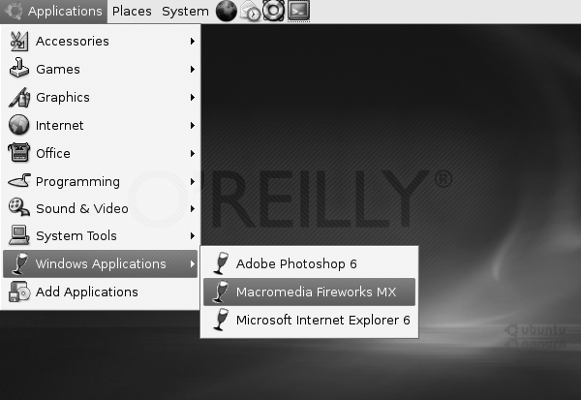The image size is (581, 400).
Task: Click the Add Applications package icon
Action: pyautogui.click(x=19, y=292)
